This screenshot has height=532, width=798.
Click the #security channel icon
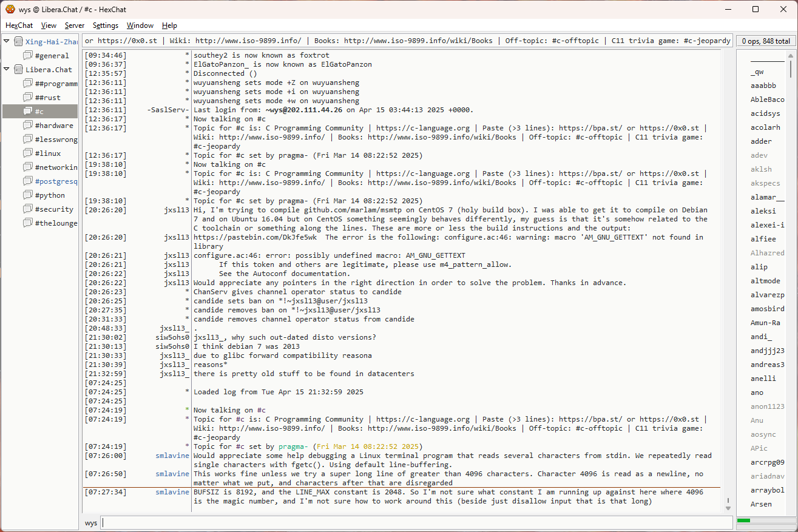28,209
